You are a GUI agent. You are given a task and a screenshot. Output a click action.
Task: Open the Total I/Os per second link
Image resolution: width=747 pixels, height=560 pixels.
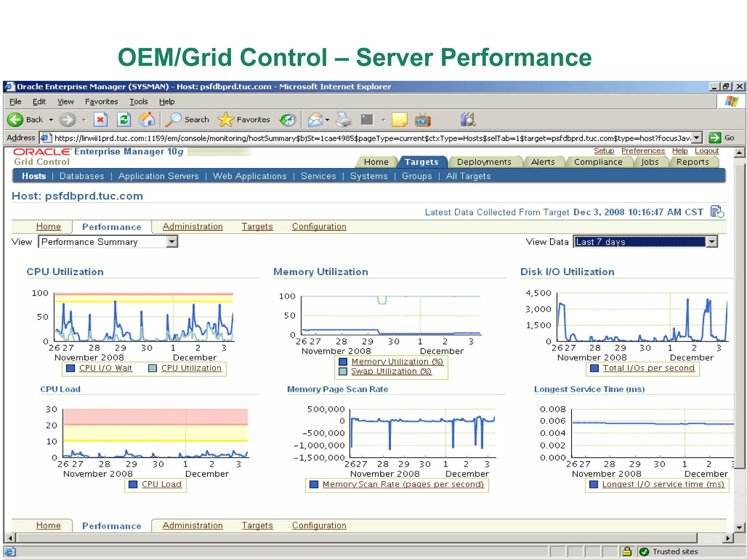pos(649,368)
